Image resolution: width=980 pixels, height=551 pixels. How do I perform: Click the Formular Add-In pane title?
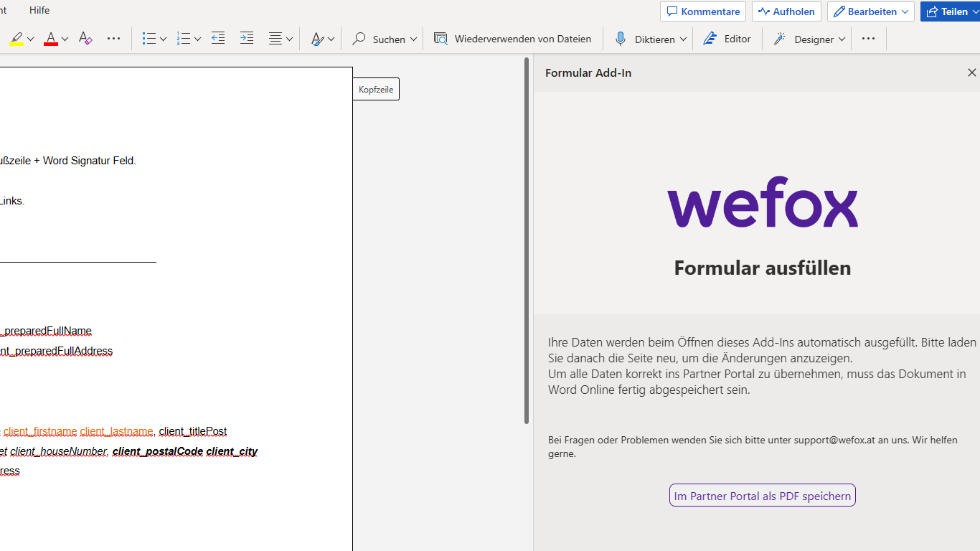point(588,72)
